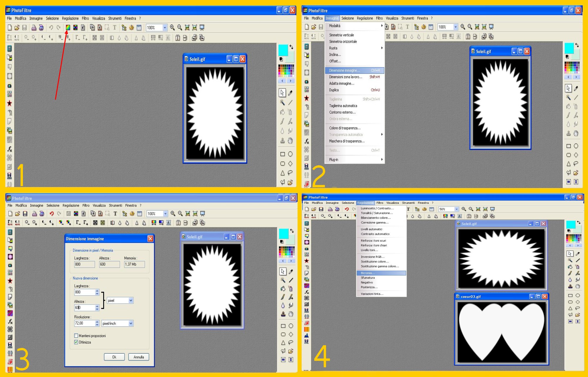The image size is (588, 377).
Task: Click cyan foreground color swatch in screenshot 1
Action: pos(283,50)
